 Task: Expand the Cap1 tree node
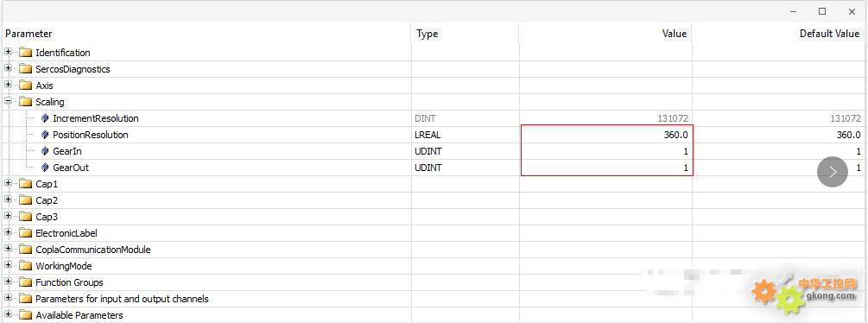[9, 184]
